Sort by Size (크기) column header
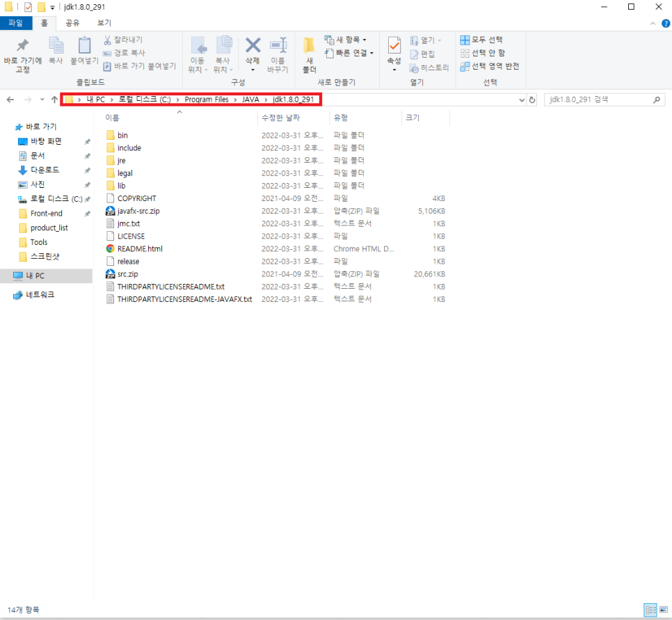Viewport: 672px width, 620px height. click(413, 118)
